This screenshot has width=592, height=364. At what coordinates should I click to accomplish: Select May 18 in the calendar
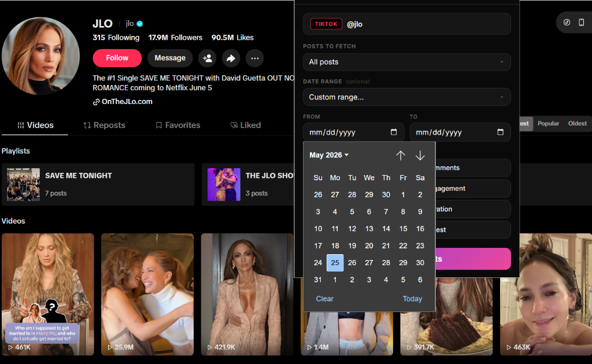pos(335,246)
